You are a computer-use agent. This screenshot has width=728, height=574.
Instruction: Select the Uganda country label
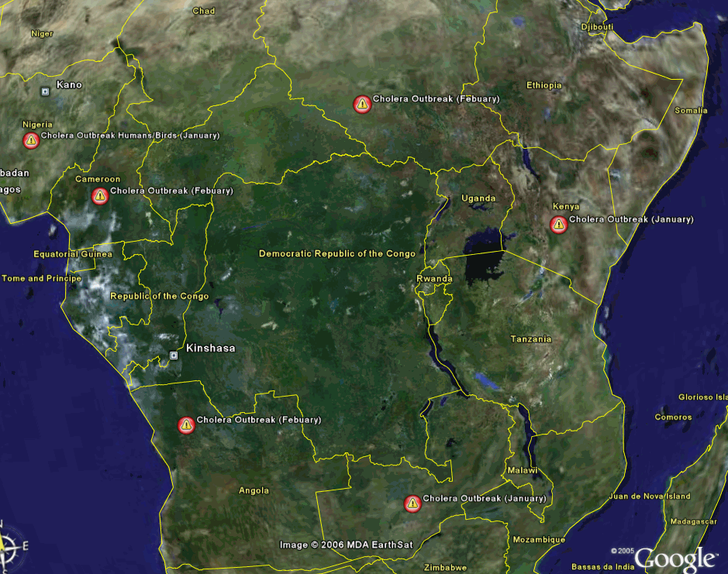point(478,198)
